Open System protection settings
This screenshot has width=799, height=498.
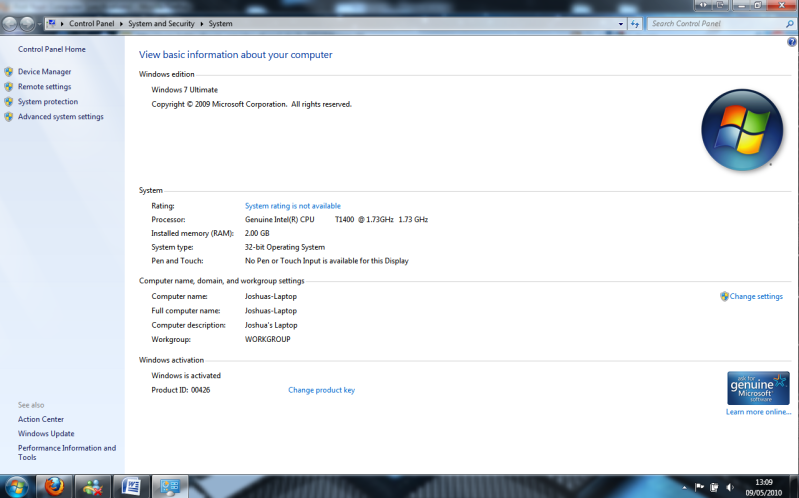[47, 102]
